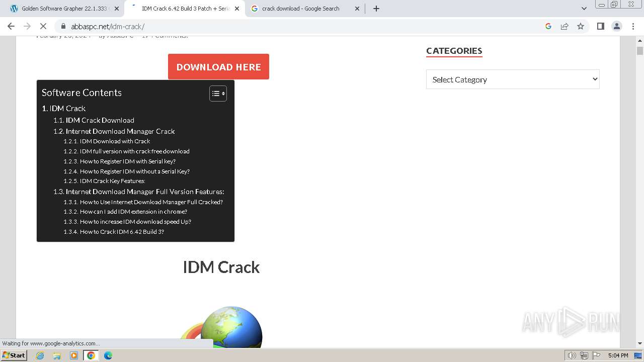Click the browser back arrow
Screen dimensions: 644x362
coord(11,26)
